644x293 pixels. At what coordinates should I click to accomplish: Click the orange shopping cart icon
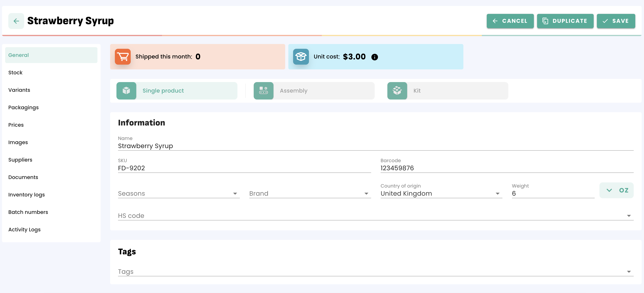(123, 57)
